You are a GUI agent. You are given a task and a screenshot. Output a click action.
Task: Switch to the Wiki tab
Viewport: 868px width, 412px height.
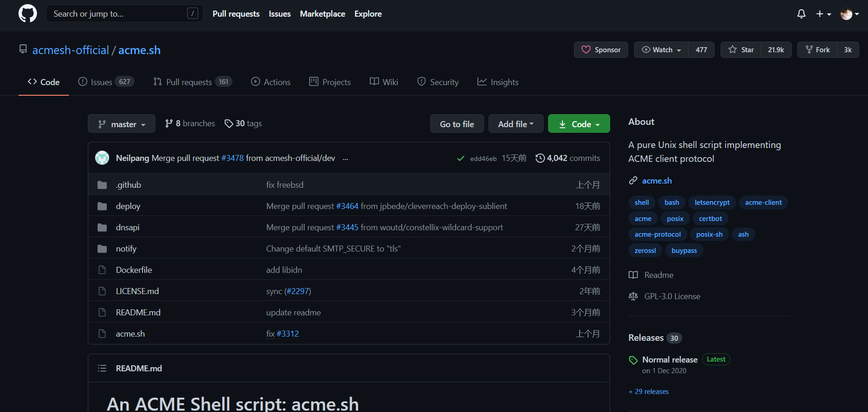click(x=384, y=82)
